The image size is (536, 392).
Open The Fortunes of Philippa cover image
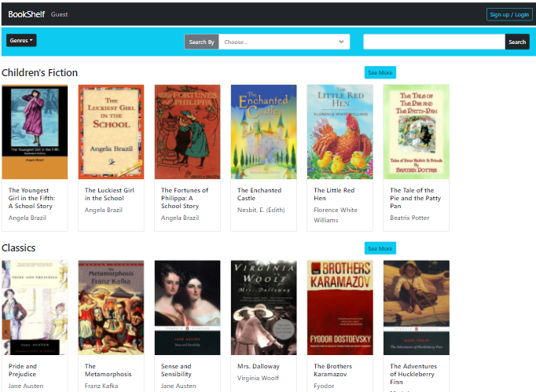[x=187, y=132]
